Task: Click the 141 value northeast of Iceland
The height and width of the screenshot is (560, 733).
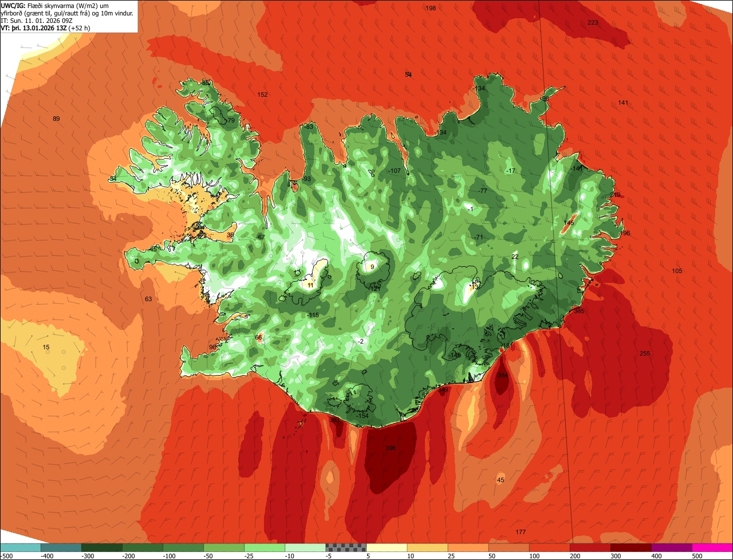Action: (624, 102)
